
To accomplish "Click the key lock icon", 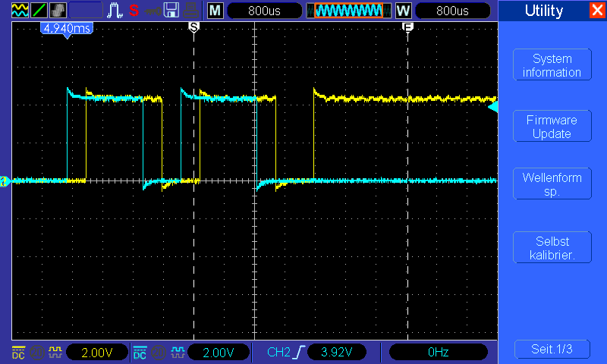I will click(153, 11).
